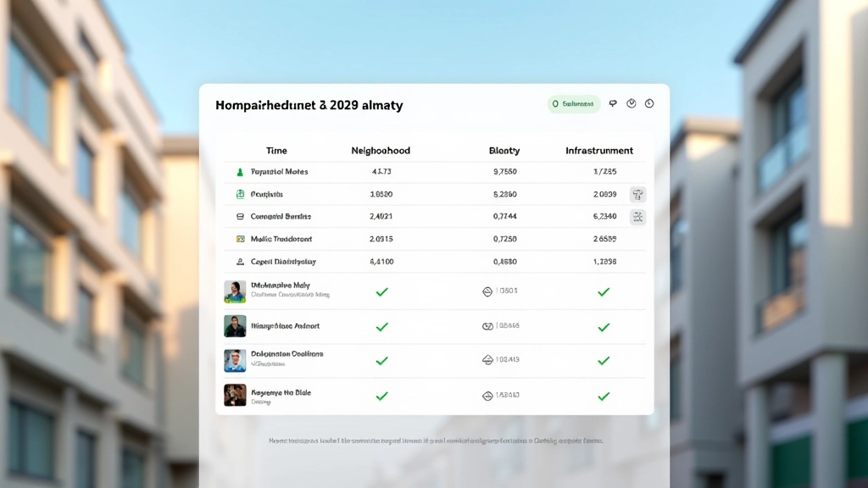Click the green pill button in the header

coord(574,104)
